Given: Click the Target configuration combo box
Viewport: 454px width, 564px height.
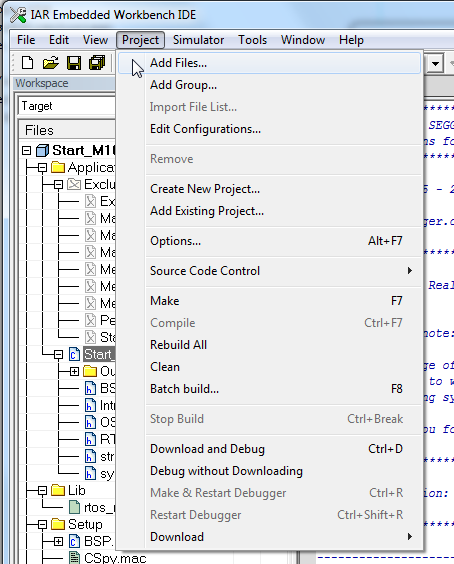Looking at the screenshot, I should pyautogui.click(x=67, y=106).
